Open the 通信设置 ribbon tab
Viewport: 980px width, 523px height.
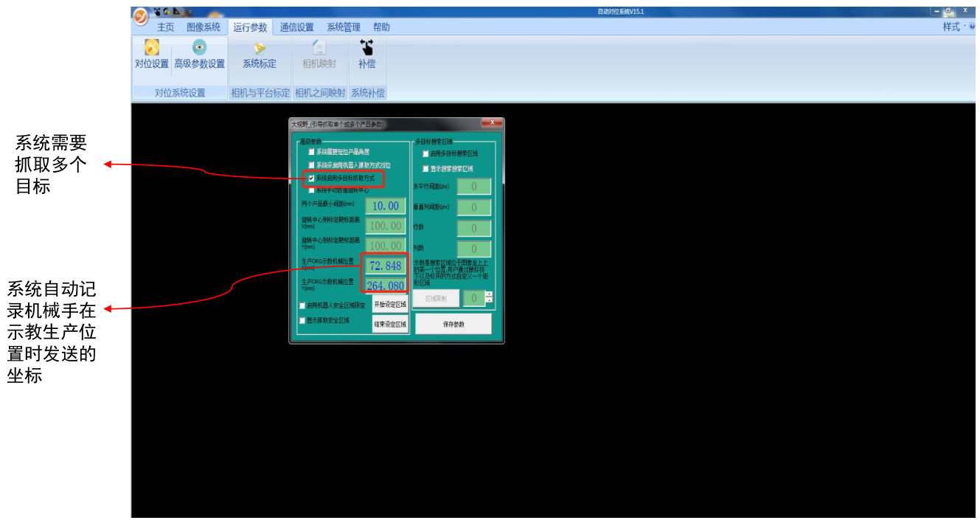click(x=296, y=27)
